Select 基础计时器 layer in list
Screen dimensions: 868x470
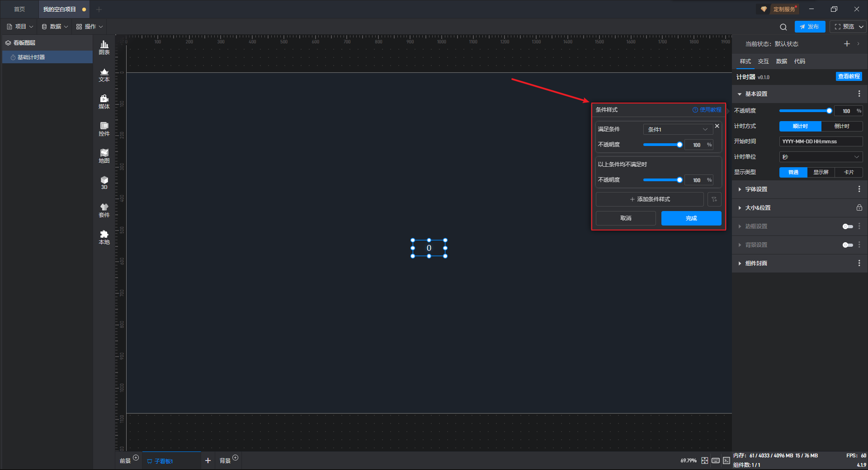pyautogui.click(x=47, y=57)
